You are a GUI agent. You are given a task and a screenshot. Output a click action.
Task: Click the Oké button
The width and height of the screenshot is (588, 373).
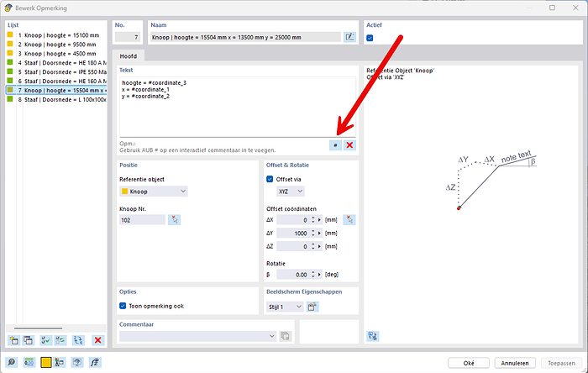[468, 363]
